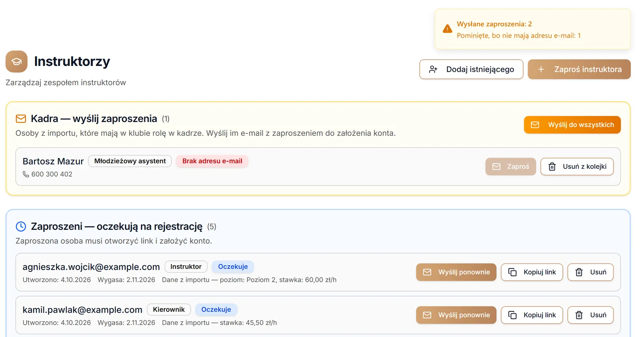Click envelope icon in agnieszka.wojcik Wyślij ponownie
This screenshot has height=337, width=644.
point(427,272)
